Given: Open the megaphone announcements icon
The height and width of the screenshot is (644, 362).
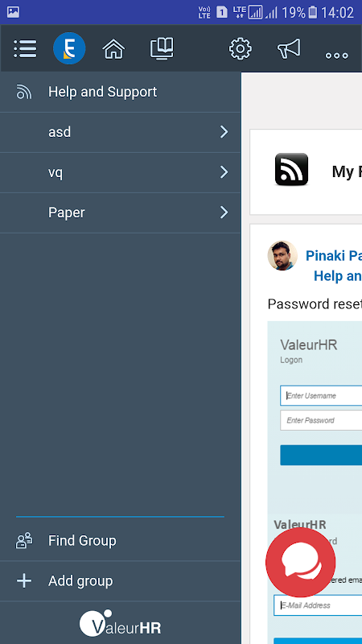Looking at the screenshot, I should tap(289, 49).
